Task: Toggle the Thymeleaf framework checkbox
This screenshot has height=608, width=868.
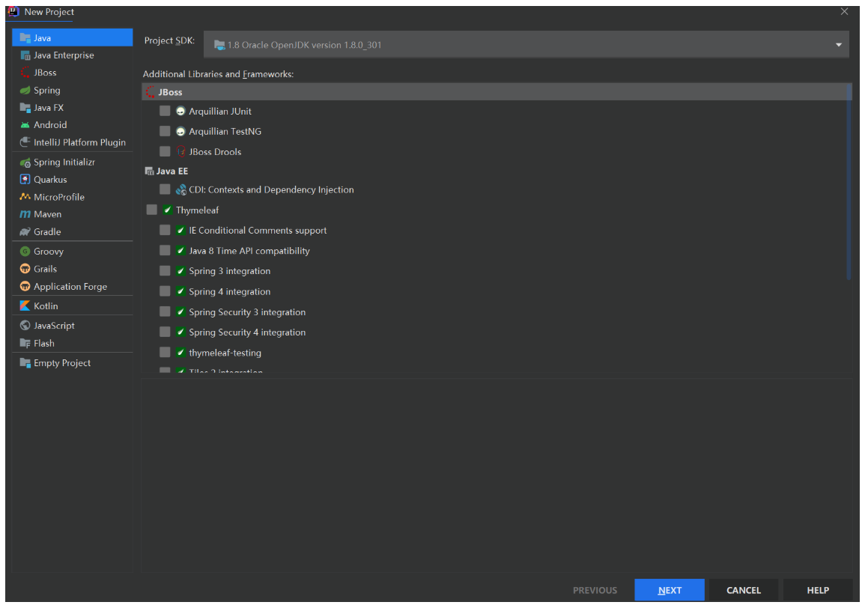Action: 152,210
